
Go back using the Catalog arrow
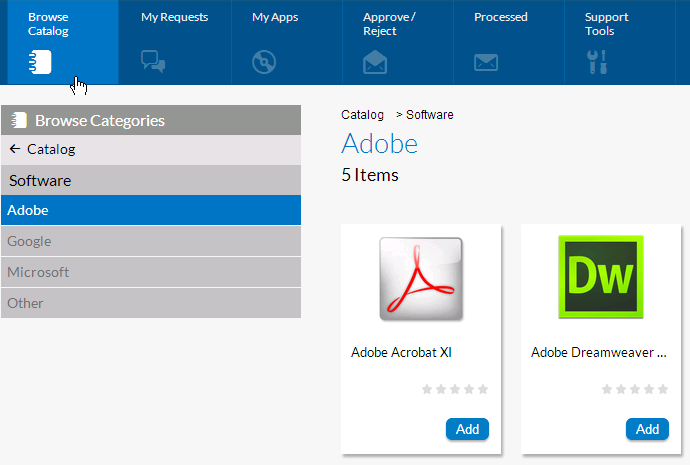[x=15, y=149]
